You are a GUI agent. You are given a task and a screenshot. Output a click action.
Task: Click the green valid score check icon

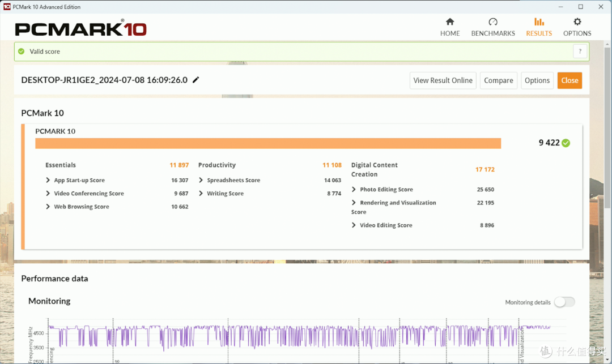click(x=22, y=52)
